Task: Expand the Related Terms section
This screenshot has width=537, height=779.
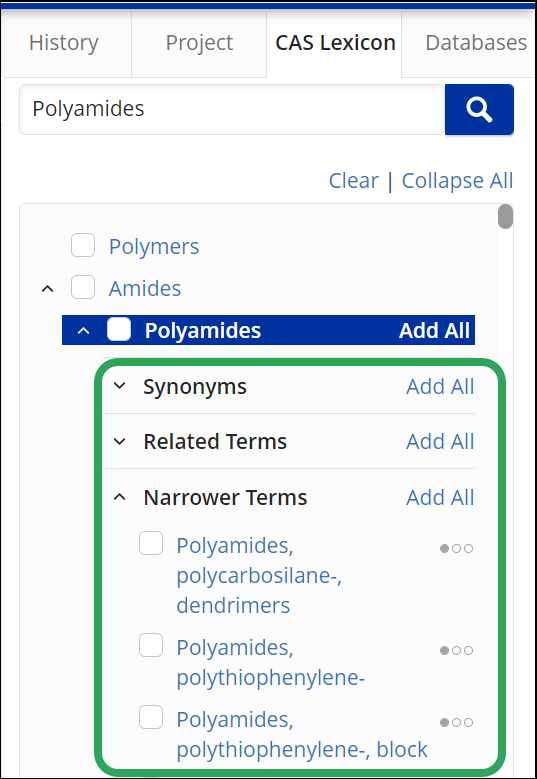Action: click(120, 441)
